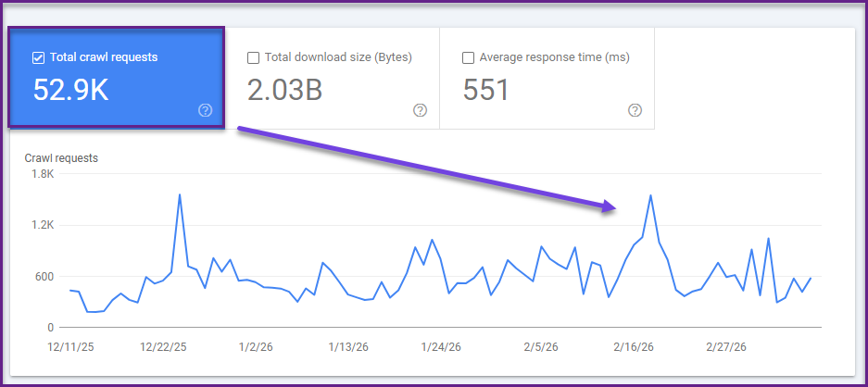
Task: Click help icon on Total crawl requests card
Action: (x=206, y=111)
